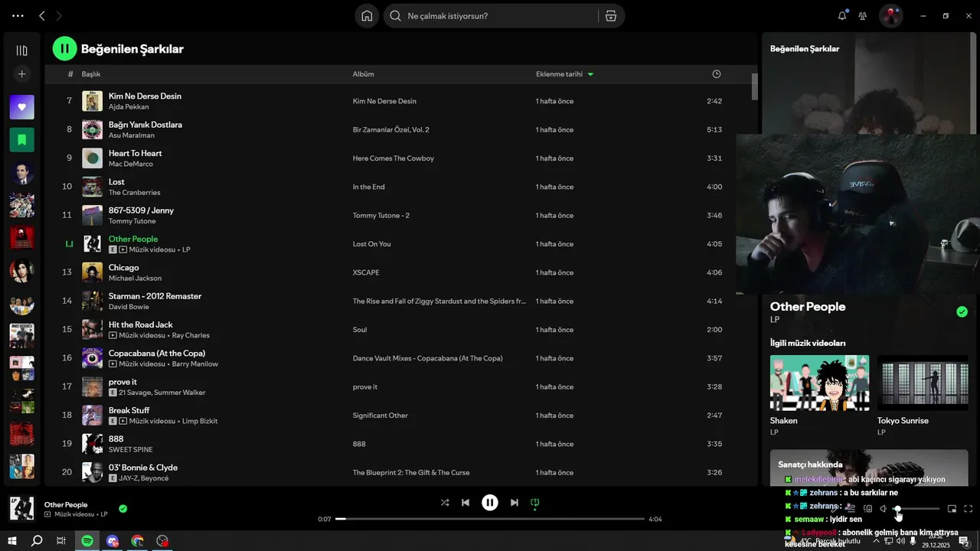Collapse the Your Library sidebar icon
The image size is (980, 551).
(x=21, y=51)
